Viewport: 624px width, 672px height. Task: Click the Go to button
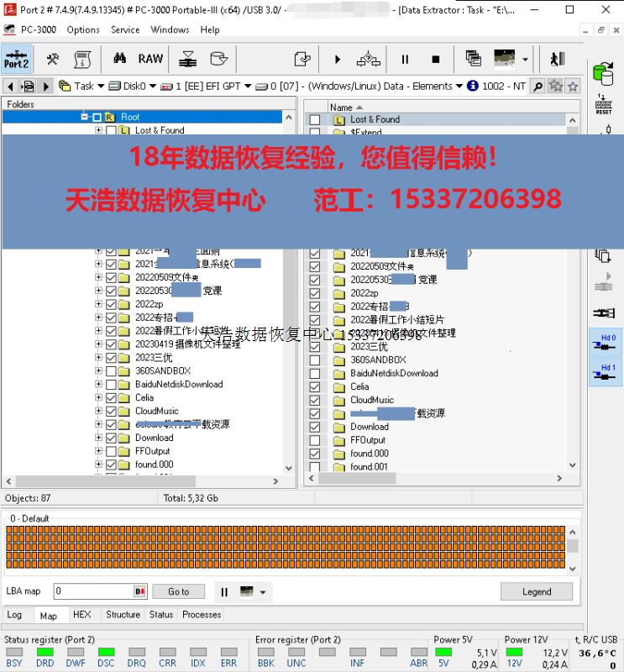(x=178, y=591)
